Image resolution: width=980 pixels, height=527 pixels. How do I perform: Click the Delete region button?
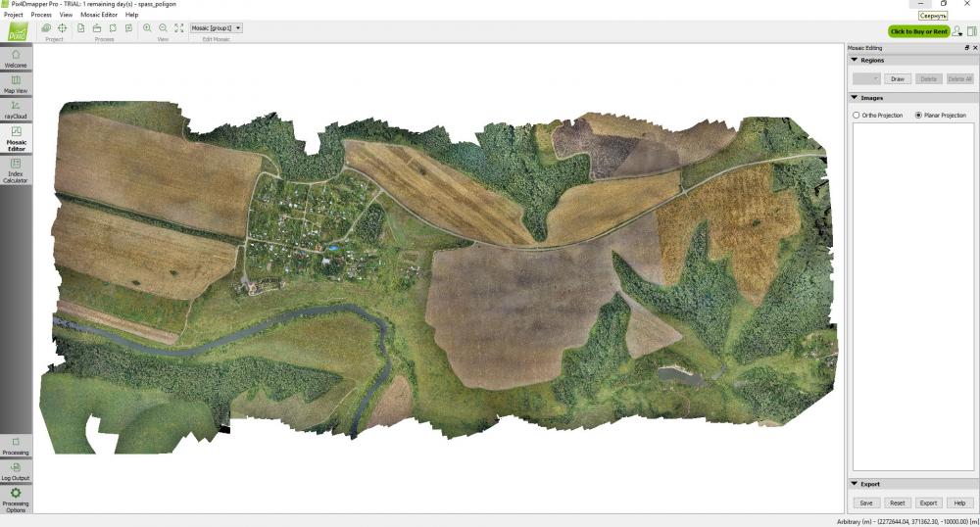(x=929, y=78)
